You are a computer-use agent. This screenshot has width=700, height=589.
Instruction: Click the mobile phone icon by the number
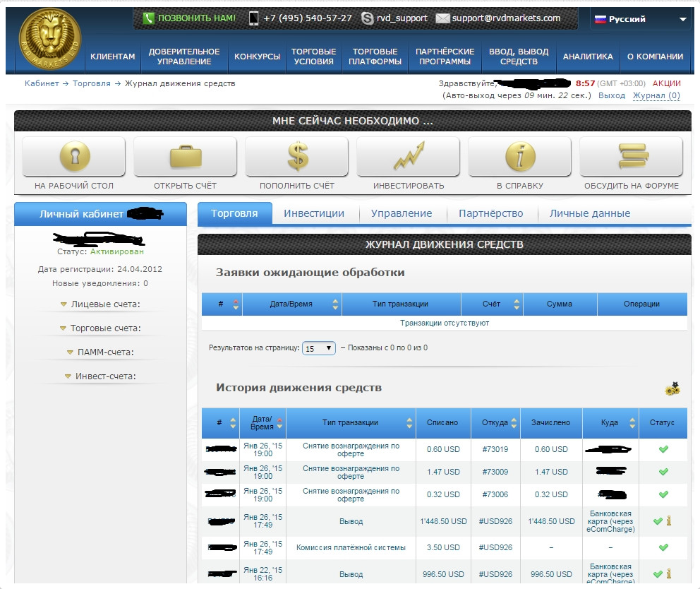(253, 18)
